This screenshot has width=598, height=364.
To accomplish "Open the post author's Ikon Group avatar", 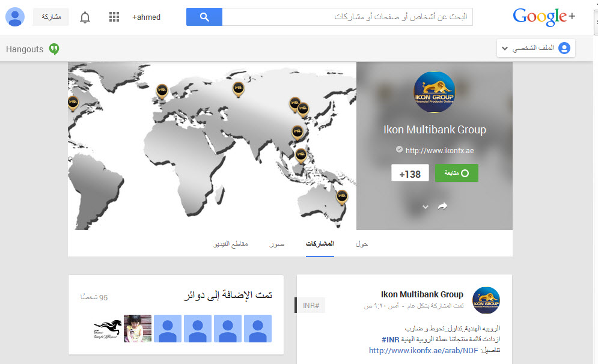I will point(486,300).
